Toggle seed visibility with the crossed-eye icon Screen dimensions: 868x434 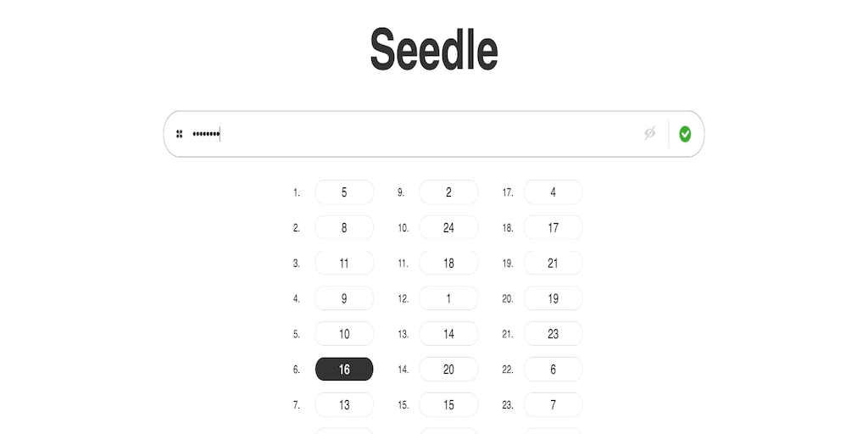click(649, 133)
